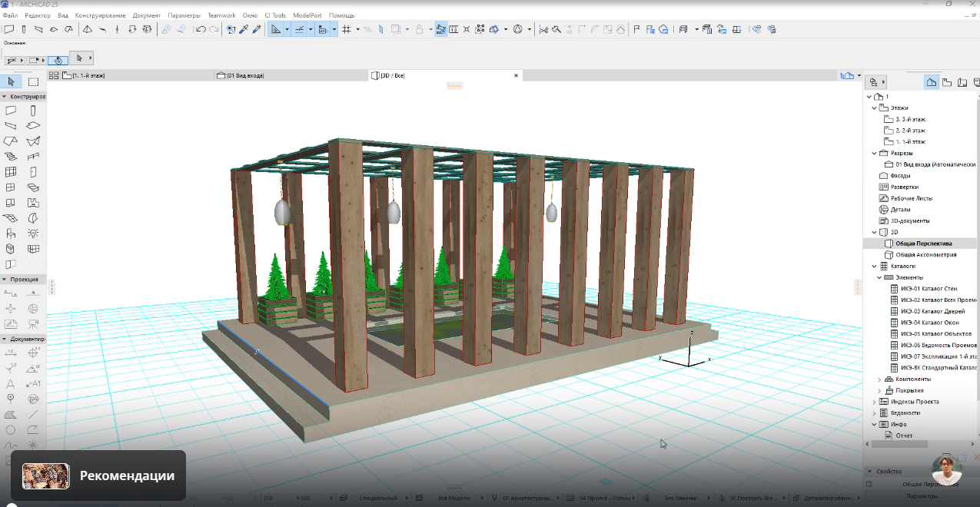The image size is (980, 507).
Task: Close the 3D / Все tab
Action: 517,75
